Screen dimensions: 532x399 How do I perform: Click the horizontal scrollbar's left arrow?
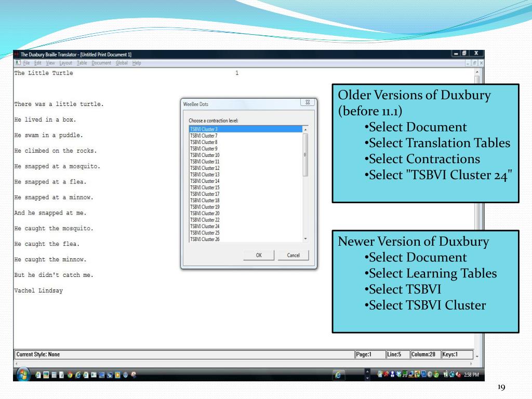coord(16,364)
